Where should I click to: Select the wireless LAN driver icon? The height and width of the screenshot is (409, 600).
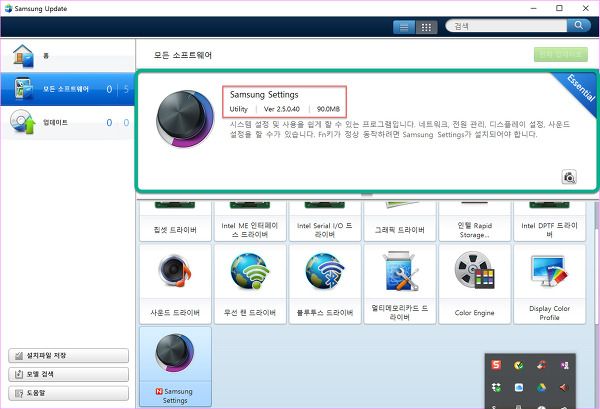[x=250, y=271]
